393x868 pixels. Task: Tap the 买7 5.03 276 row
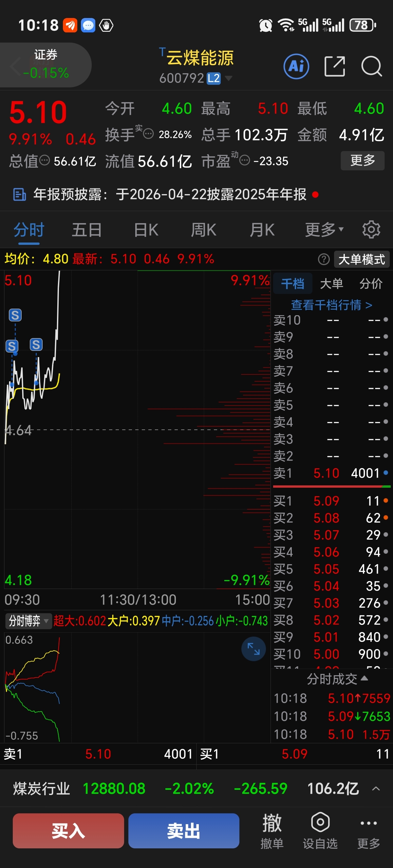331,603
